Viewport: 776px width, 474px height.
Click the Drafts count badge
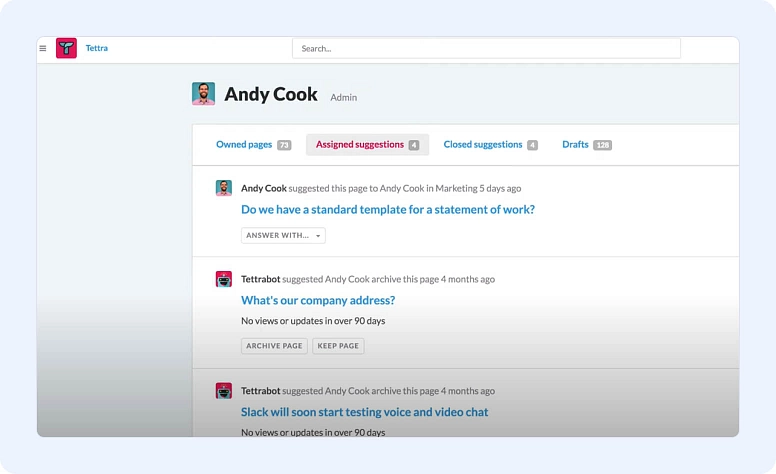pos(602,145)
